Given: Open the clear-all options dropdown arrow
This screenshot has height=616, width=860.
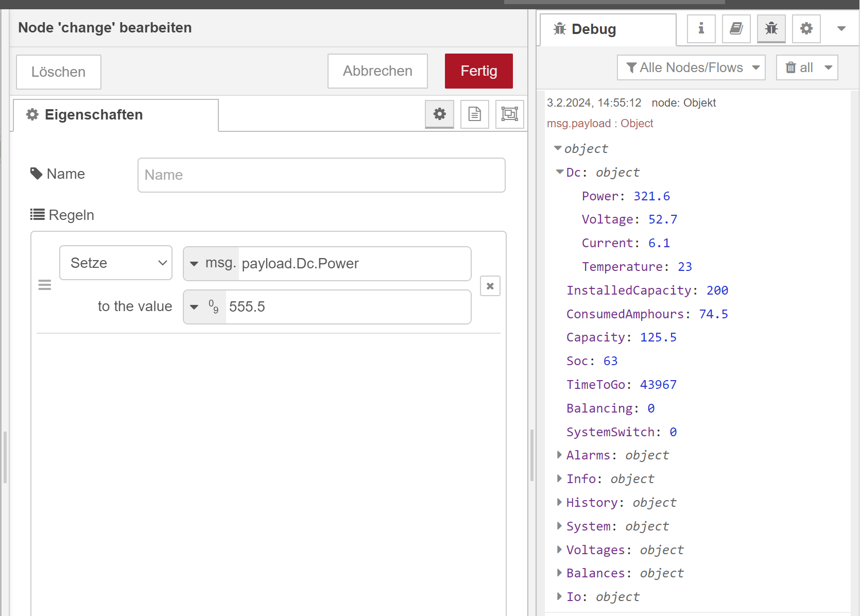Looking at the screenshot, I should point(829,67).
